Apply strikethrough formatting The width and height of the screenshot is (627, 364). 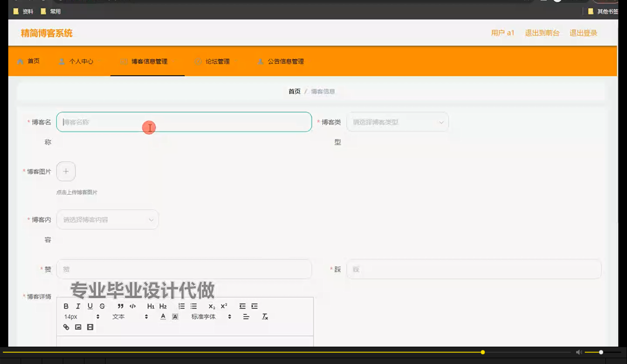102,306
